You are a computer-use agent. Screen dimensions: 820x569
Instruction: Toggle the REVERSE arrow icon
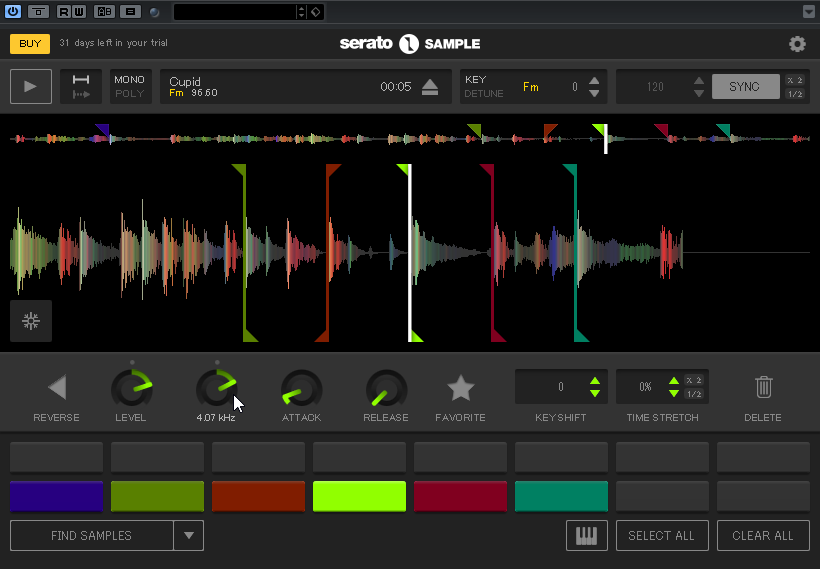tap(57, 387)
